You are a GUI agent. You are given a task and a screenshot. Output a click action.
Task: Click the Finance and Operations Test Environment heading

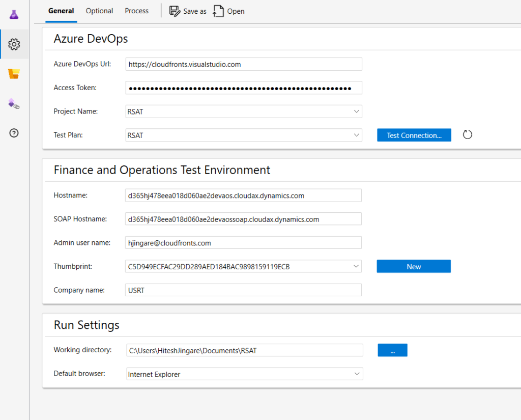pos(162,170)
